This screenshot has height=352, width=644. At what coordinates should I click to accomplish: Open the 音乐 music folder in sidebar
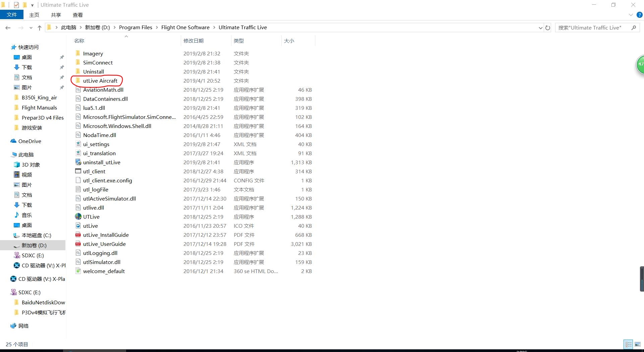[x=23, y=215]
